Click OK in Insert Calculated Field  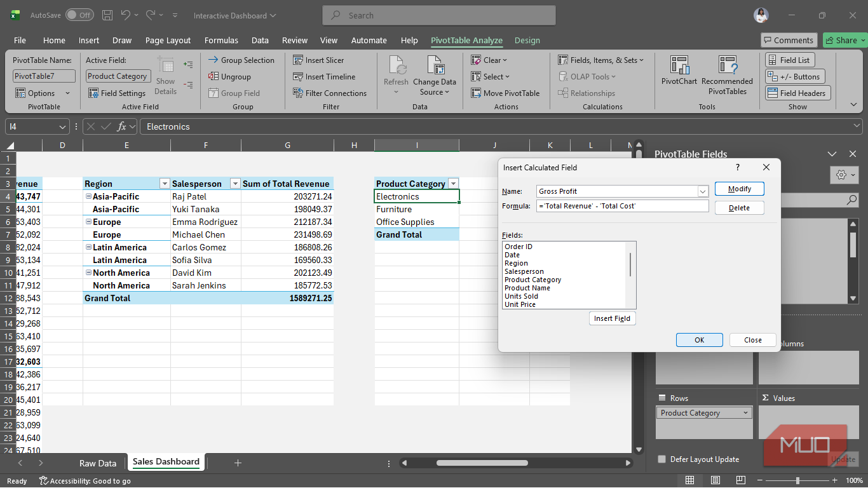pos(700,340)
